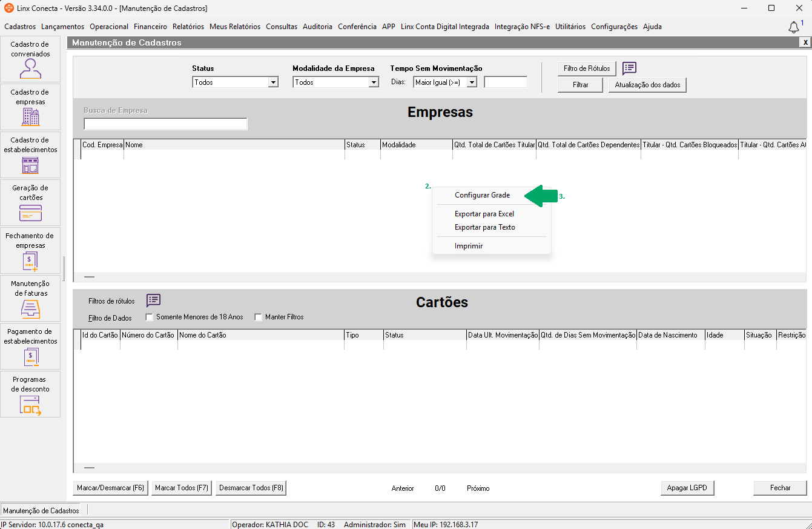Click Idade column header in Cartões grid
This screenshot has width=812, height=529.
725,335
